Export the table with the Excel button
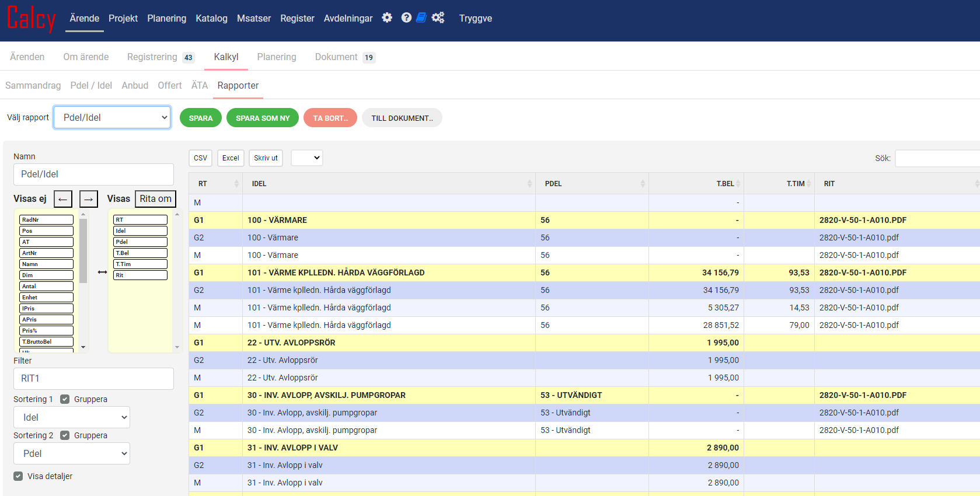This screenshot has height=496, width=980. point(231,158)
